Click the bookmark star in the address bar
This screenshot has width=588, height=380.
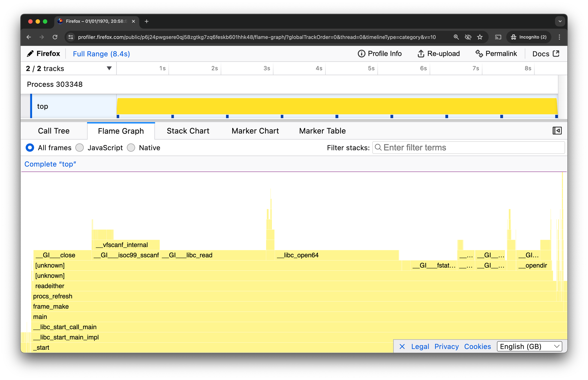coord(480,37)
